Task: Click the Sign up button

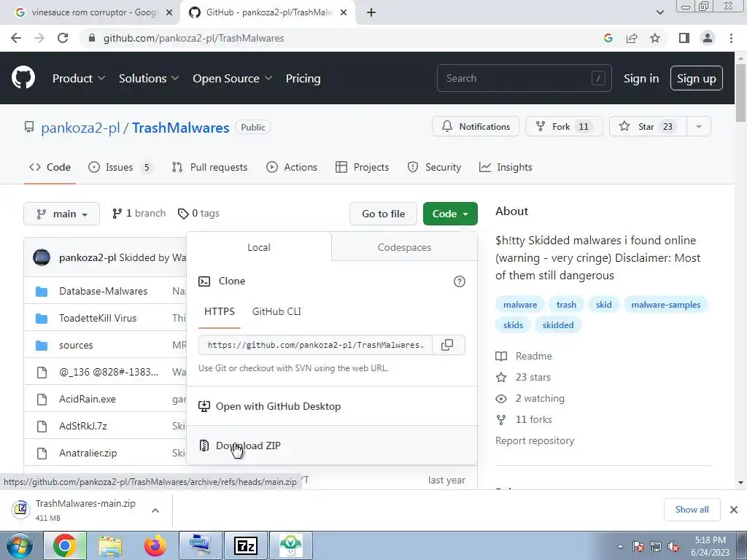Action: pyautogui.click(x=697, y=78)
